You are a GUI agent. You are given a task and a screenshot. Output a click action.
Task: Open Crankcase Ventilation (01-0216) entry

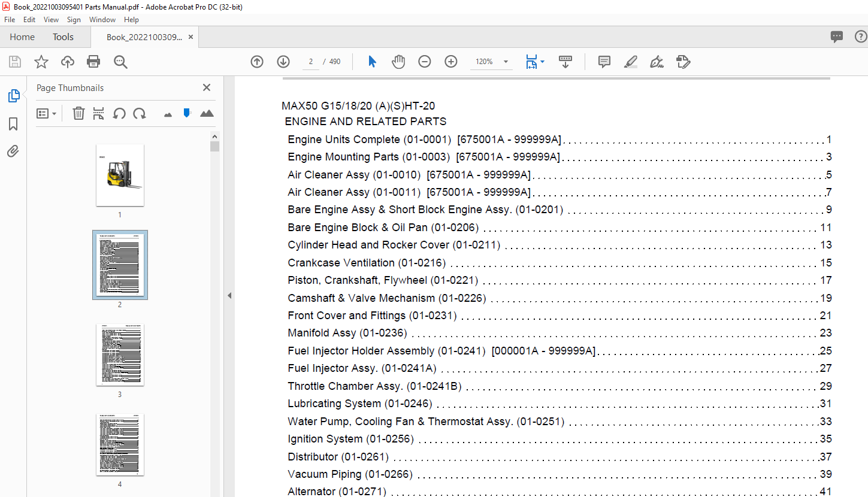coord(559,263)
